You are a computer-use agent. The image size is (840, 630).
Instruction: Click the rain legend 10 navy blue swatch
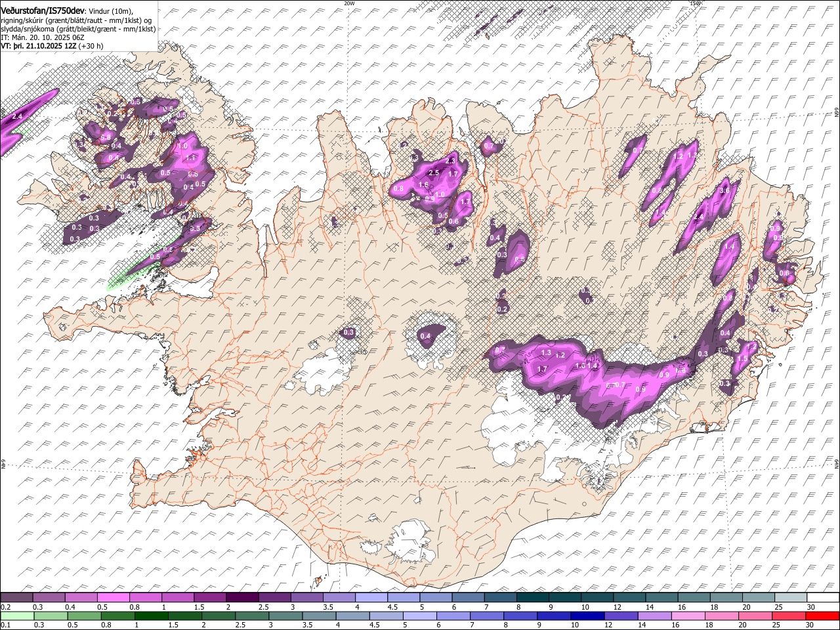pyautogui.click(x=587, y=616)
